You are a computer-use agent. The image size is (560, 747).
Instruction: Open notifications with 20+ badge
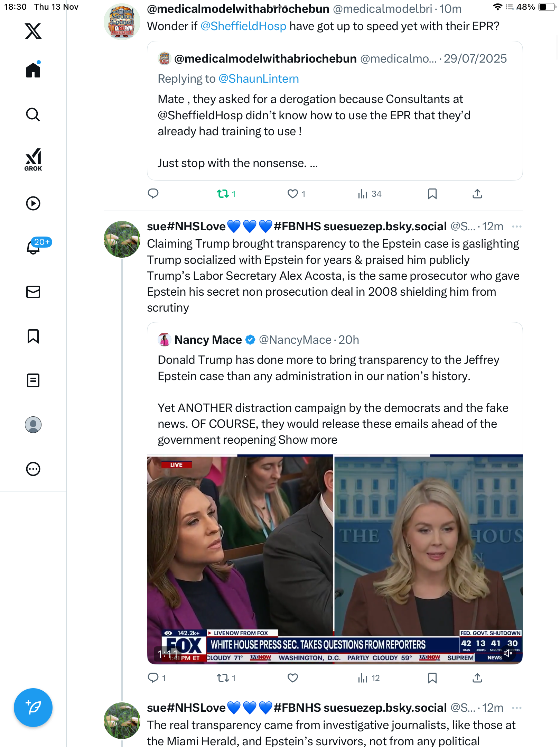(x=34, y=247)
